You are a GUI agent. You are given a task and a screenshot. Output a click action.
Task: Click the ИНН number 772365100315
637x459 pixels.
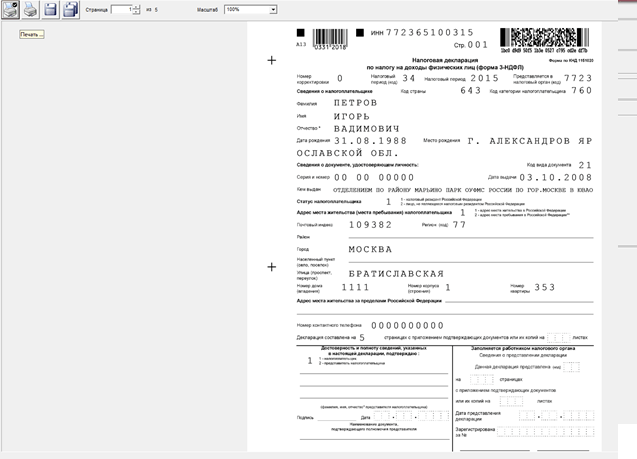(429, 32)
